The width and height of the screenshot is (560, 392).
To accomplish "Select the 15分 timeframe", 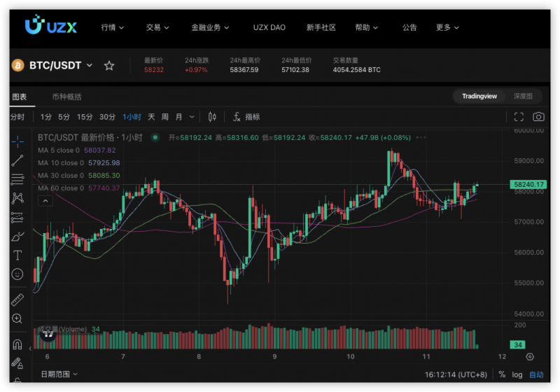I will pyautogui.click(x=85, y=117).
